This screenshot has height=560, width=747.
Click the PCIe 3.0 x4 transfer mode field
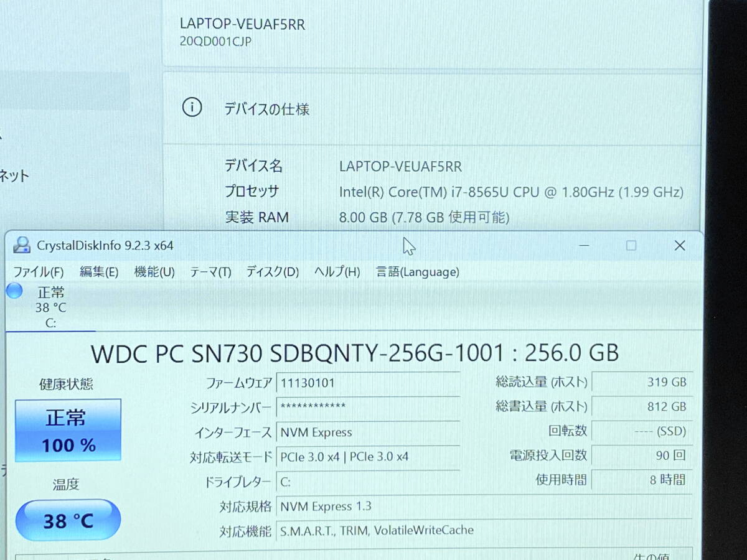pyautogui.click(x=369, y=456)
